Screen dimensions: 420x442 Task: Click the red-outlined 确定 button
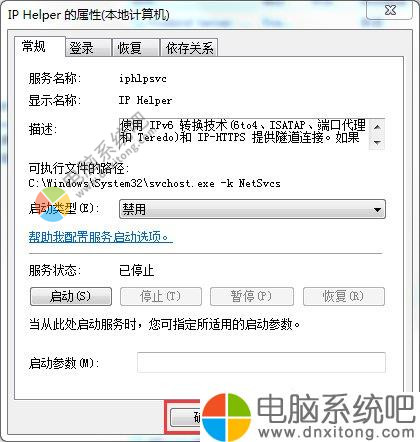[184, 417]
